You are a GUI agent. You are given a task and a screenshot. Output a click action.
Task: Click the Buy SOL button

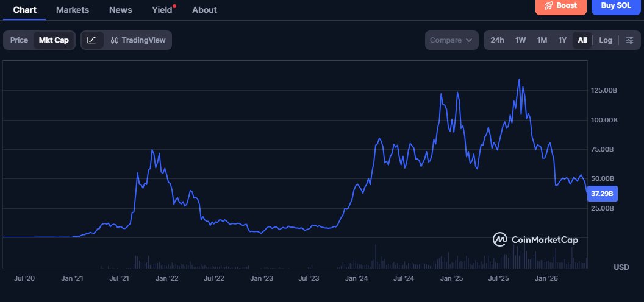click(616, 5)
